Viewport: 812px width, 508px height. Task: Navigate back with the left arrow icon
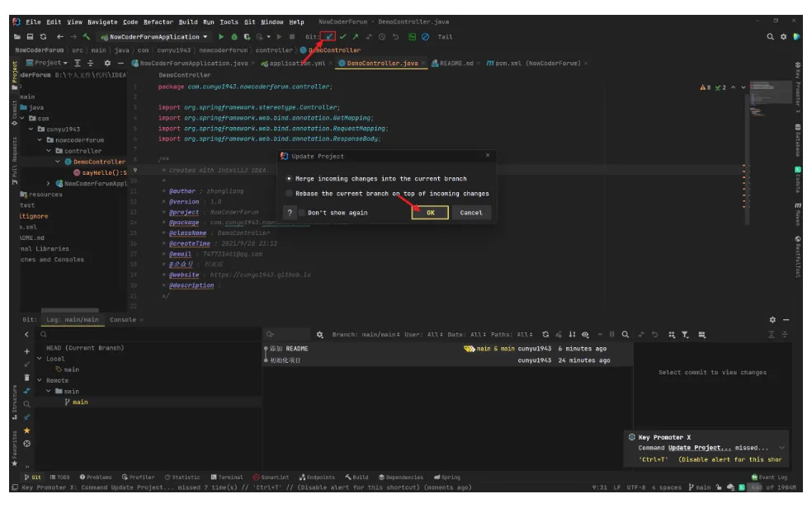[60, 37]
